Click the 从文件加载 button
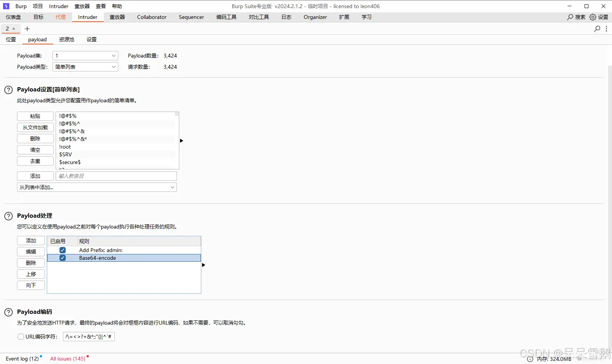This screenshot has height=364, width=612. pos(35,127)
